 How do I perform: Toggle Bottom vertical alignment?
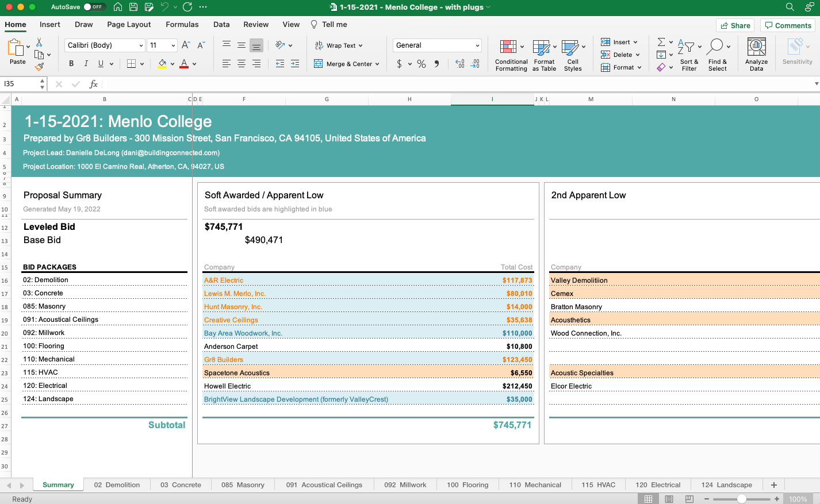[x=256, y=45]
